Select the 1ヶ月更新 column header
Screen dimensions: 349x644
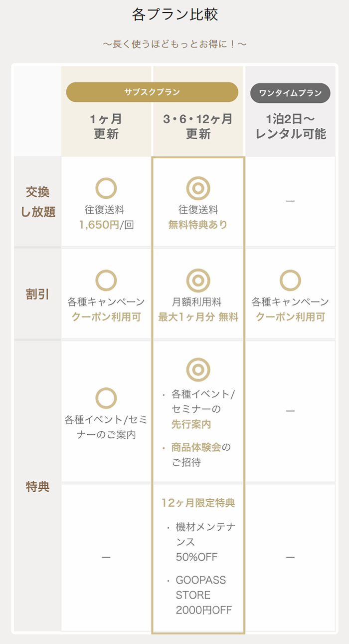point(106,126)
